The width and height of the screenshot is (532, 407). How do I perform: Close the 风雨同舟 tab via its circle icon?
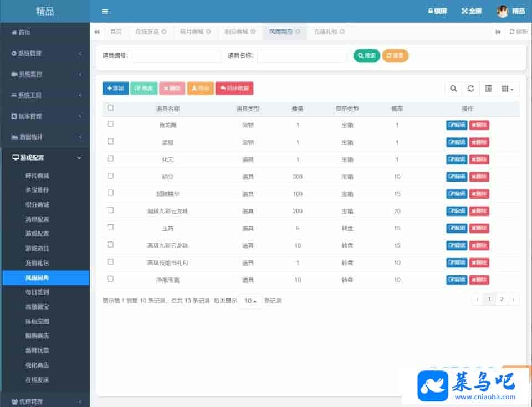(x=298, y=32)
